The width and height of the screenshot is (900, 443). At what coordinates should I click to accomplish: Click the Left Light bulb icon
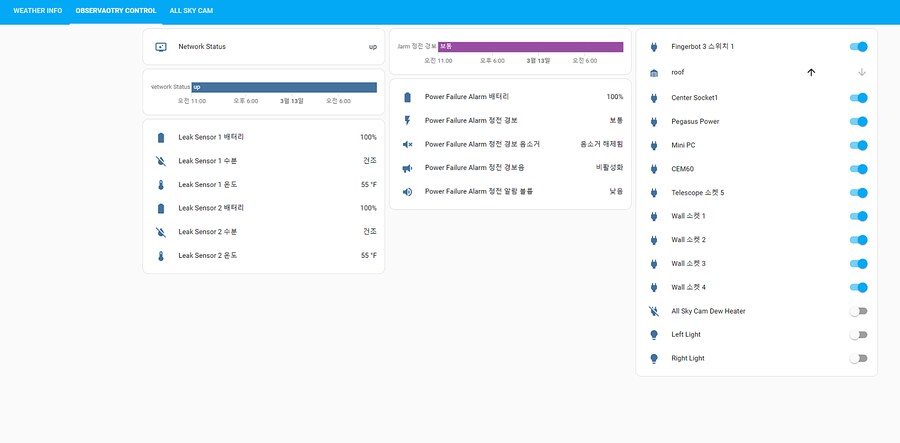pos(654,335)
